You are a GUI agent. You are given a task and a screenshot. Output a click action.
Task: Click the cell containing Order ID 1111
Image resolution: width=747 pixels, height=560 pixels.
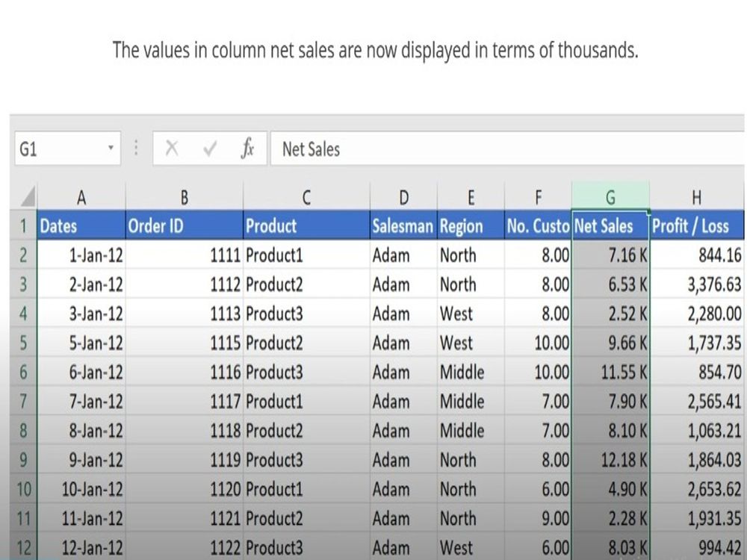pos(183,255)
